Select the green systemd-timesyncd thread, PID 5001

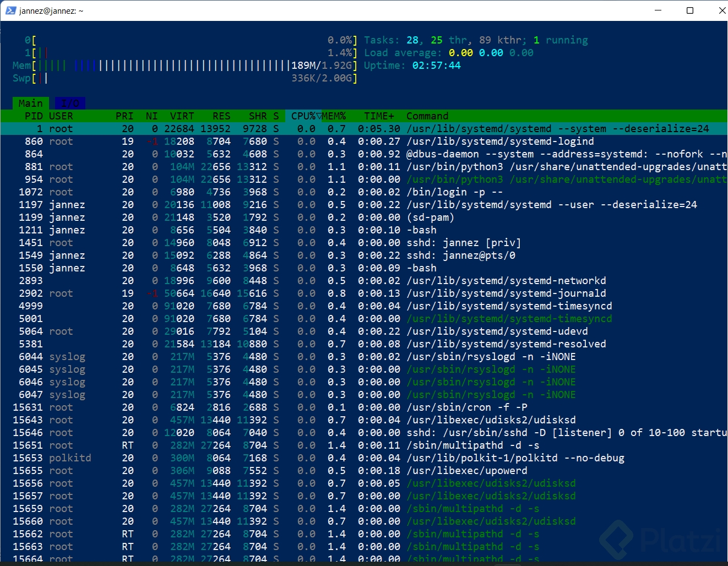point(364,319)
